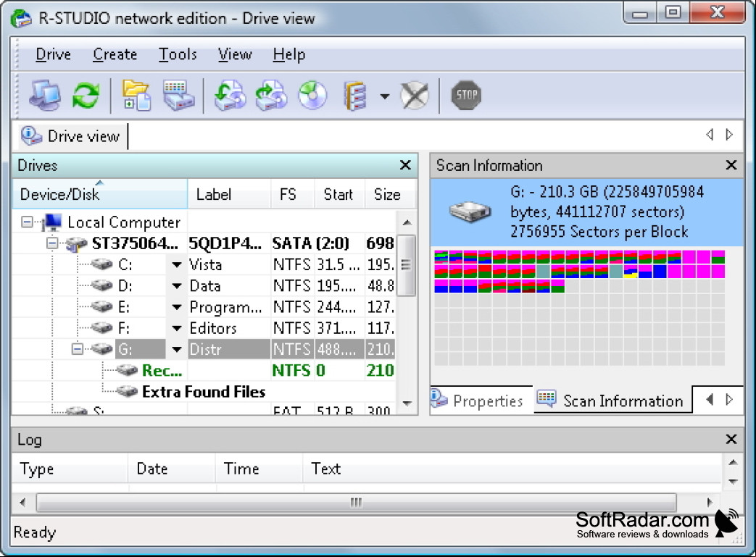Collapse the G: drive node

77,348
